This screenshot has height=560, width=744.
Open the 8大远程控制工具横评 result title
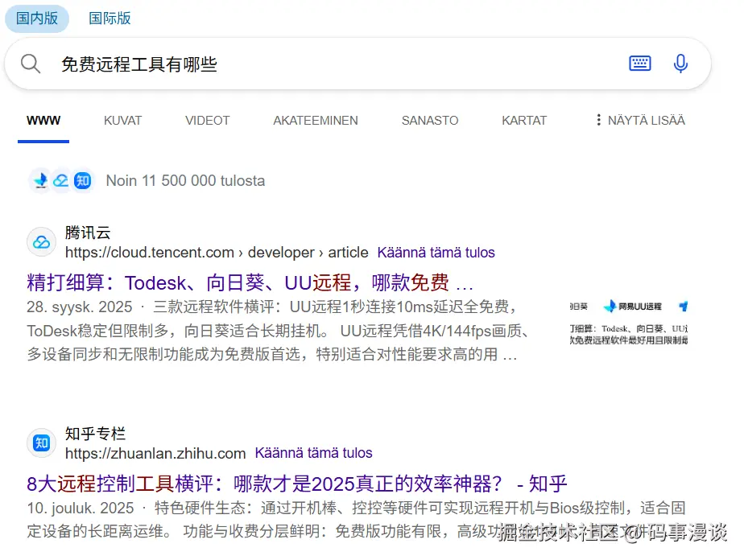[x=297, y=484]
